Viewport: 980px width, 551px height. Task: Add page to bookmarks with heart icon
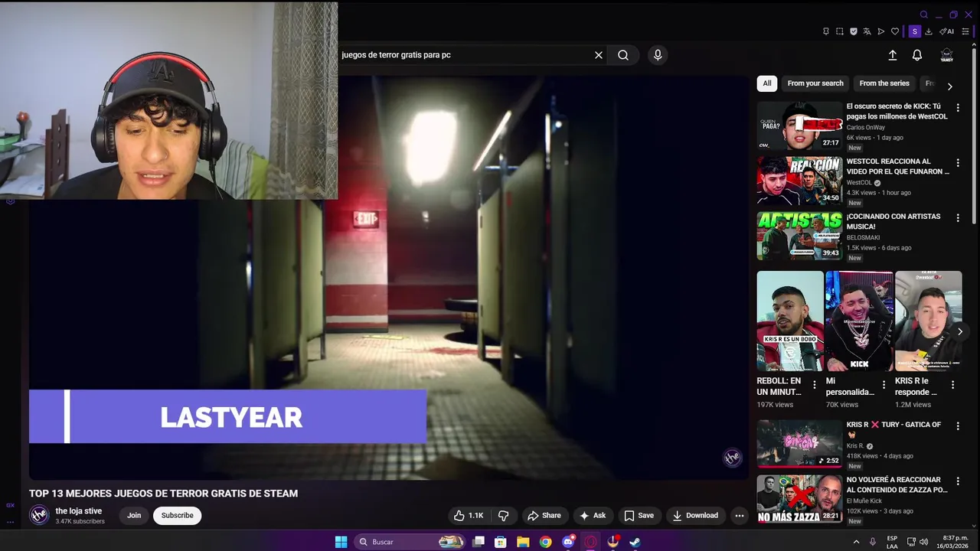[895, 31]
